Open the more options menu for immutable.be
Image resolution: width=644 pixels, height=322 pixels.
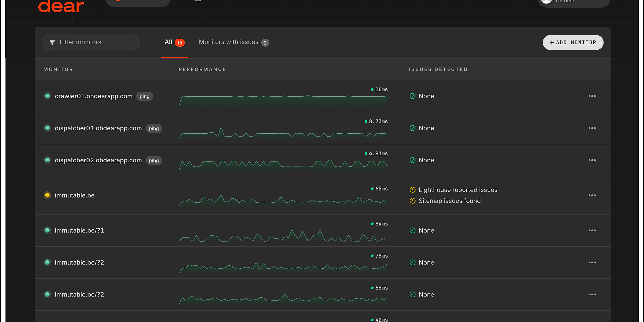pos(592,195)
